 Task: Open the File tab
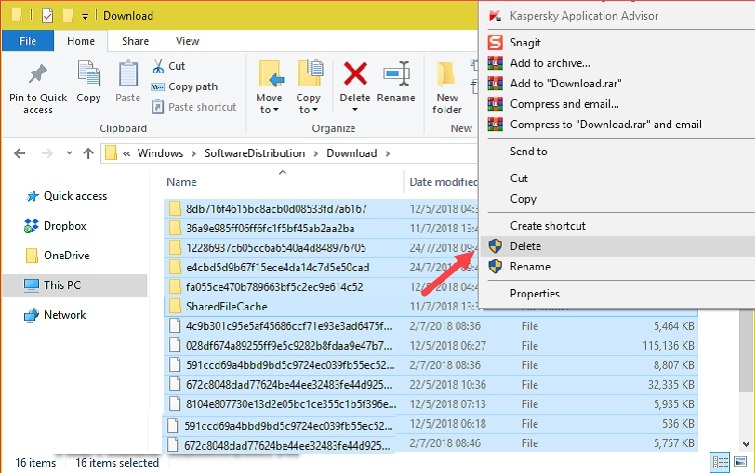point(28,41)
